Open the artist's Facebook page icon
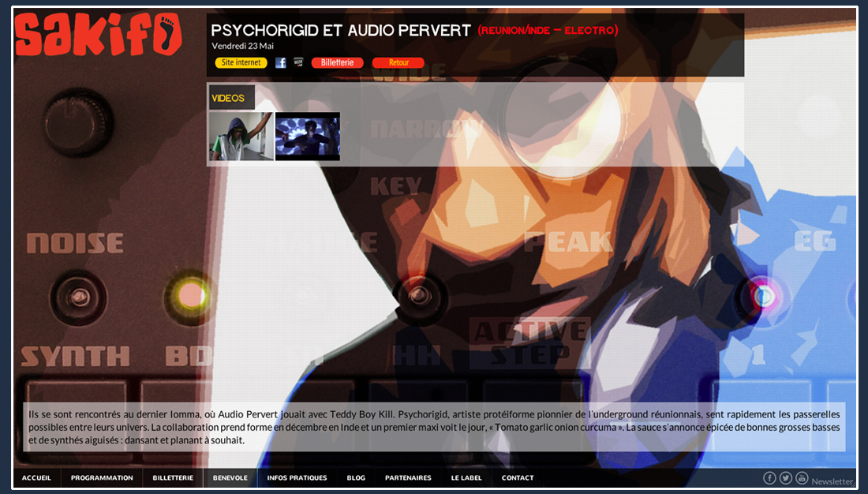Image resolution: width=868 pixels, height=494 pixels. (281, 62)
